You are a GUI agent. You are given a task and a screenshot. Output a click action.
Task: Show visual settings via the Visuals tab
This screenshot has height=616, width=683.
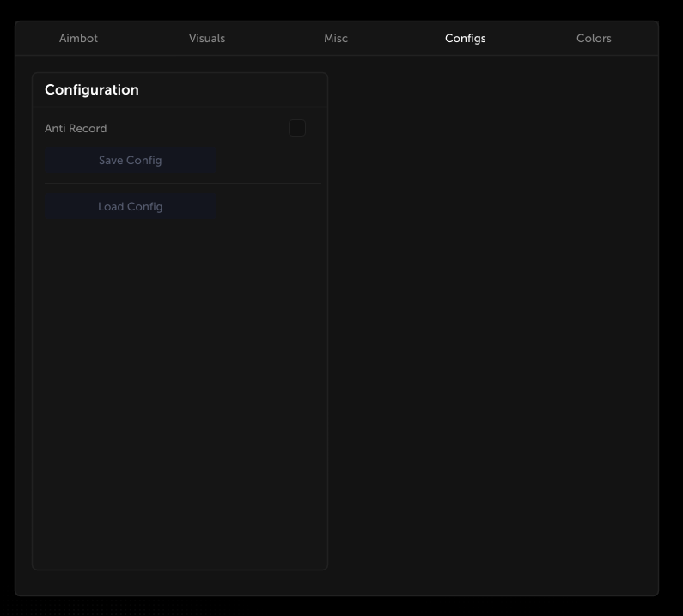coord(207,39)
